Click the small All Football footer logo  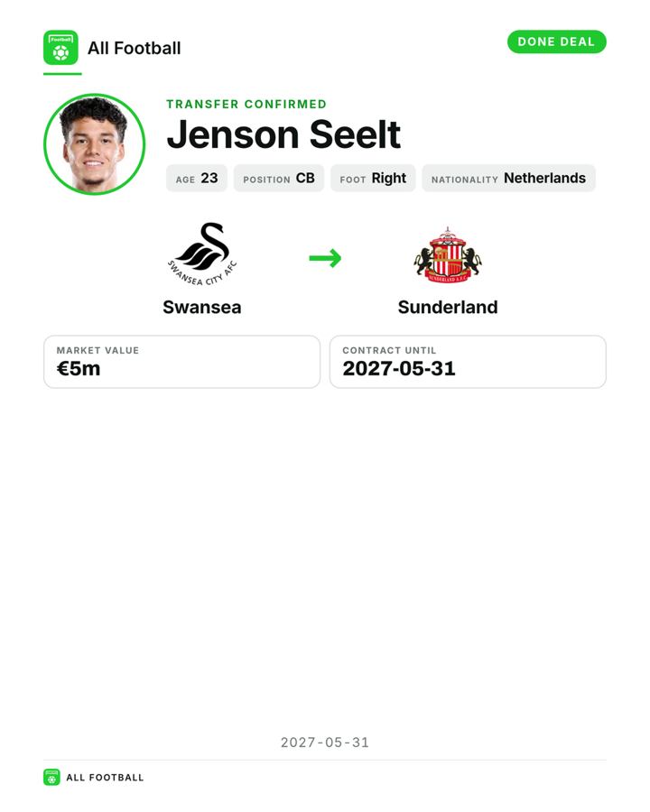click(x=51, y=778)
